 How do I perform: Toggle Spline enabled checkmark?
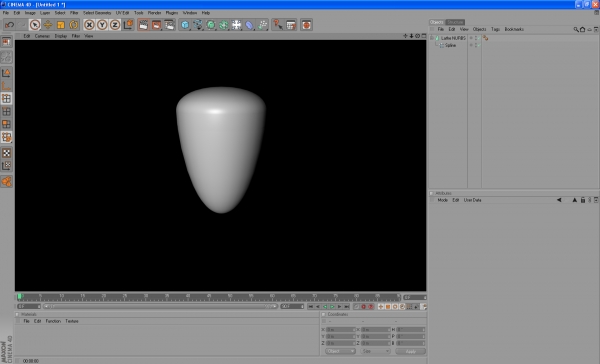pyautogui.click(x=479, y=45)
